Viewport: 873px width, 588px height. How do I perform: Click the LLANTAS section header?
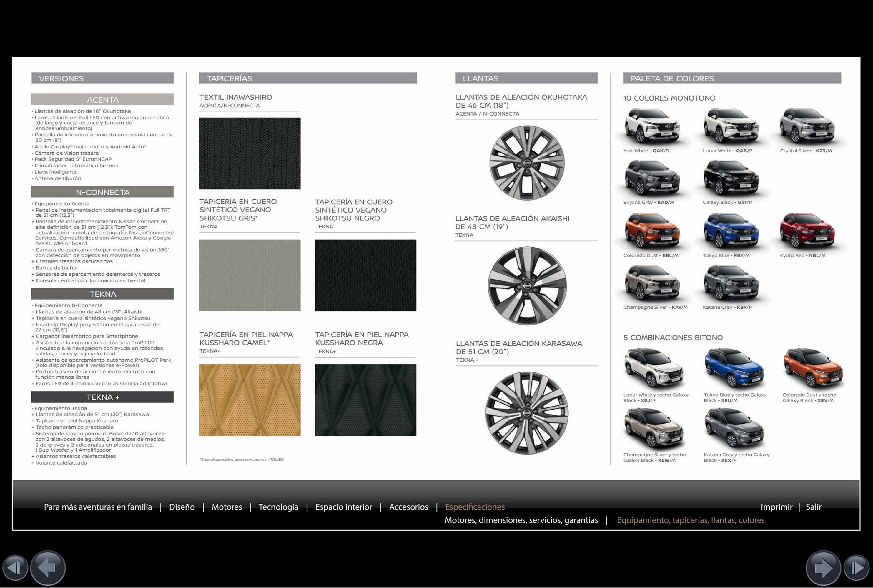click(x=527, y=78)
